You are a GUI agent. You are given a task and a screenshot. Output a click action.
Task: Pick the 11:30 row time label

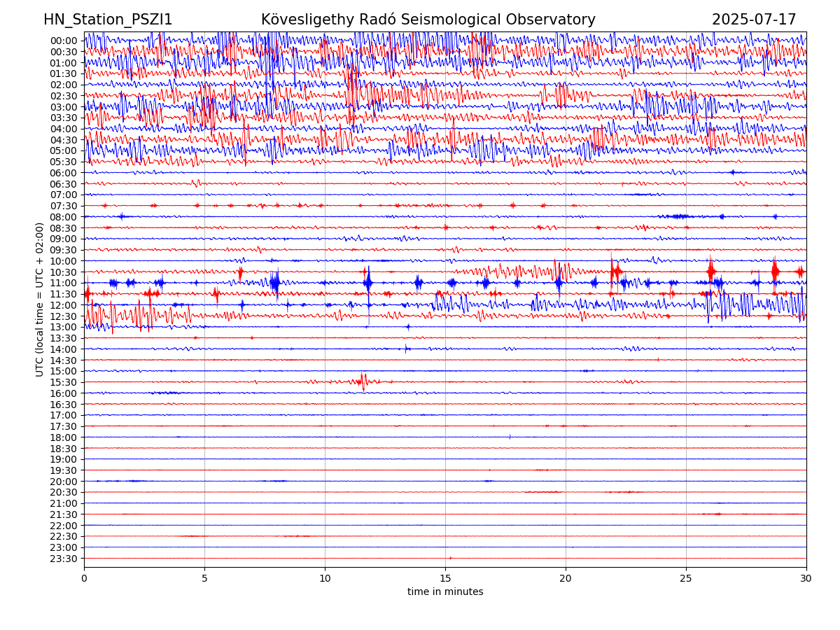[x=64, y=294]
